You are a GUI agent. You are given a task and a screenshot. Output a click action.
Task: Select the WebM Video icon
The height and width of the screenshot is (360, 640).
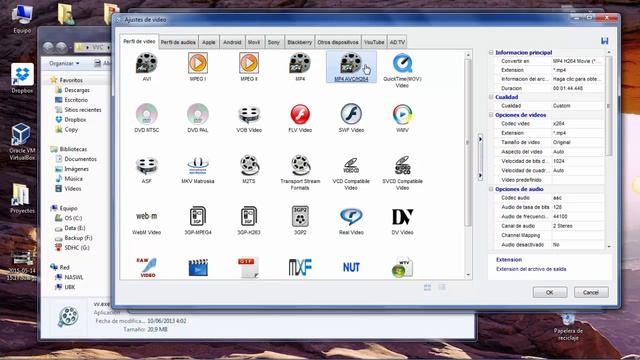pyautogui.click(x=147, y=216)
